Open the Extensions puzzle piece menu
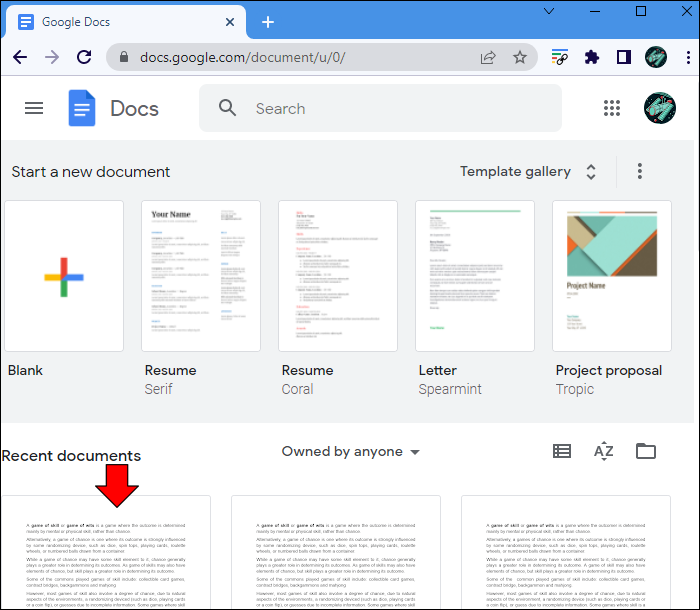This screenshot has width=700, height=610. tap(592, 57)
